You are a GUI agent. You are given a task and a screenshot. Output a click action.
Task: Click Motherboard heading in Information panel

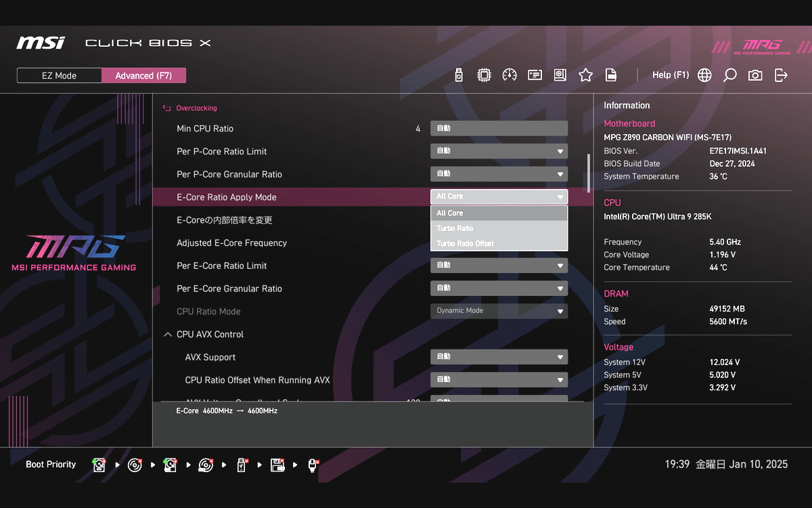point(629,124)
